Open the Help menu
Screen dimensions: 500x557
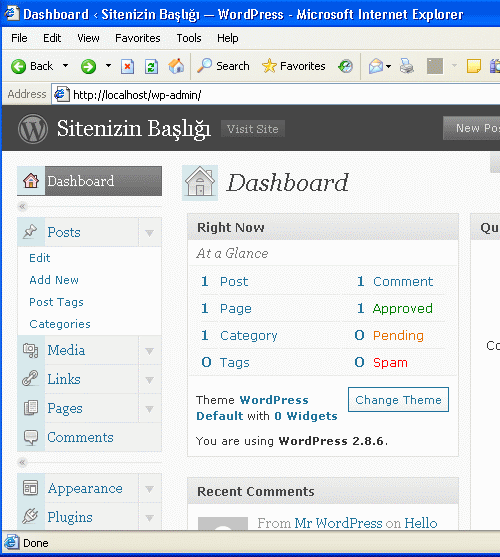click(x=228, y=38)
